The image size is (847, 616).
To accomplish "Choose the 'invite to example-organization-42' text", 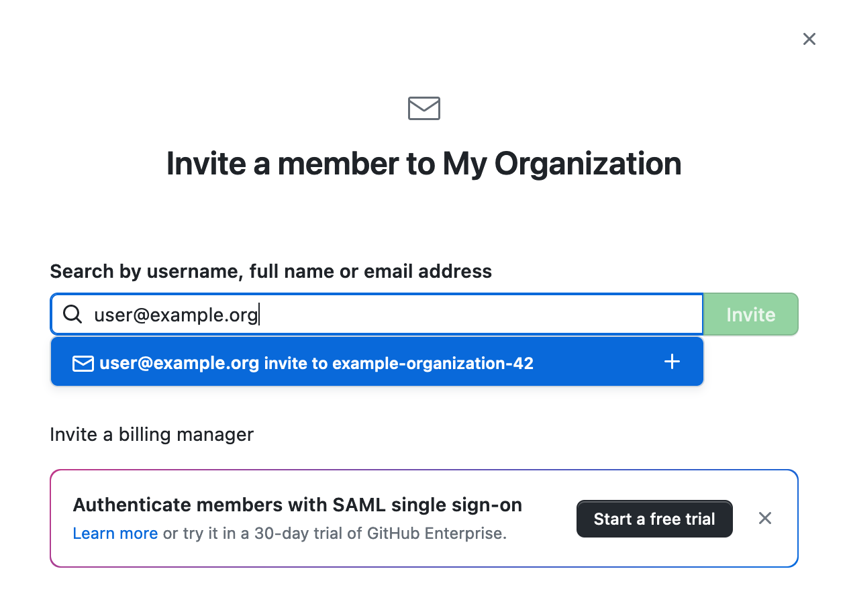I will coord(399,364).
